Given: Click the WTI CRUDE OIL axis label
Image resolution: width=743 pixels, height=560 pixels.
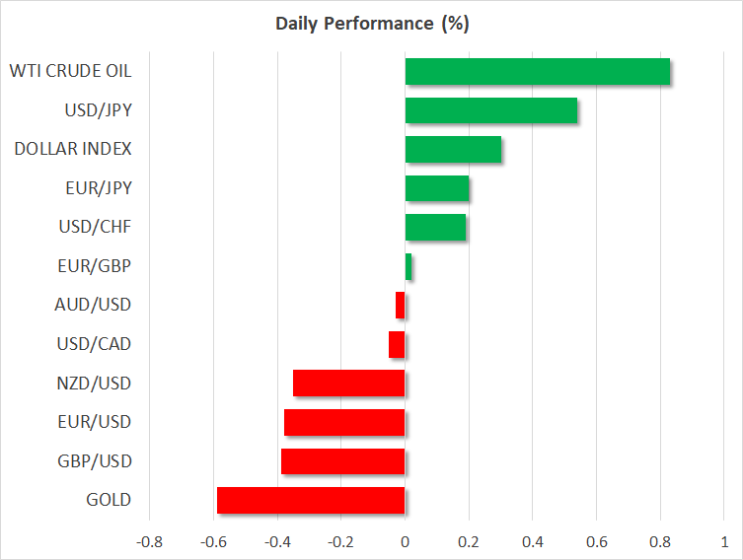Looking at the screenshot, I should point(70,71).
